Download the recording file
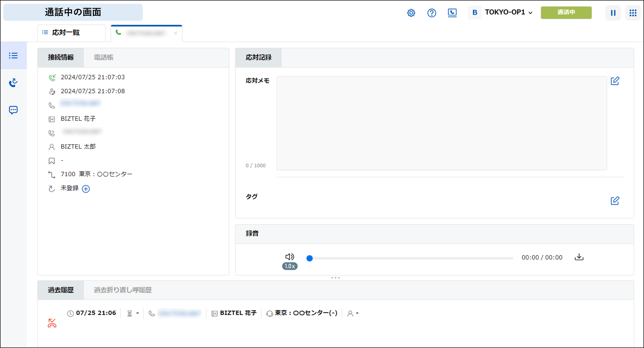644x348 pixels. (x=579, y=257)
